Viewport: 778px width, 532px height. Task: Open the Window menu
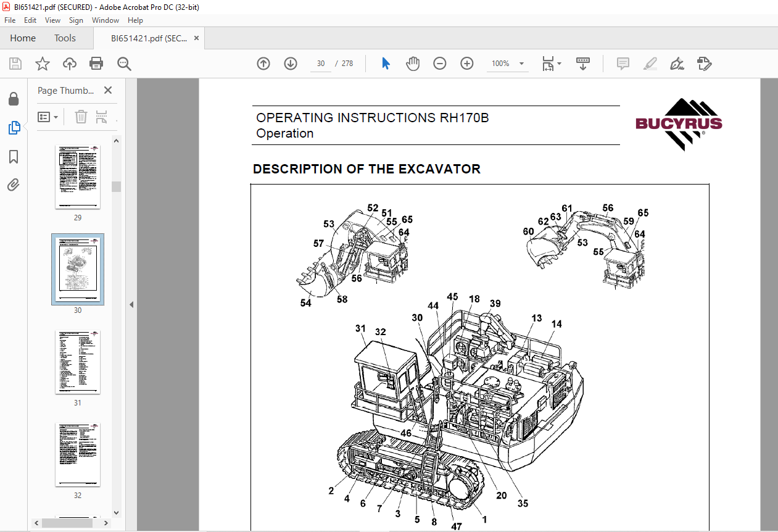point(106,20)
